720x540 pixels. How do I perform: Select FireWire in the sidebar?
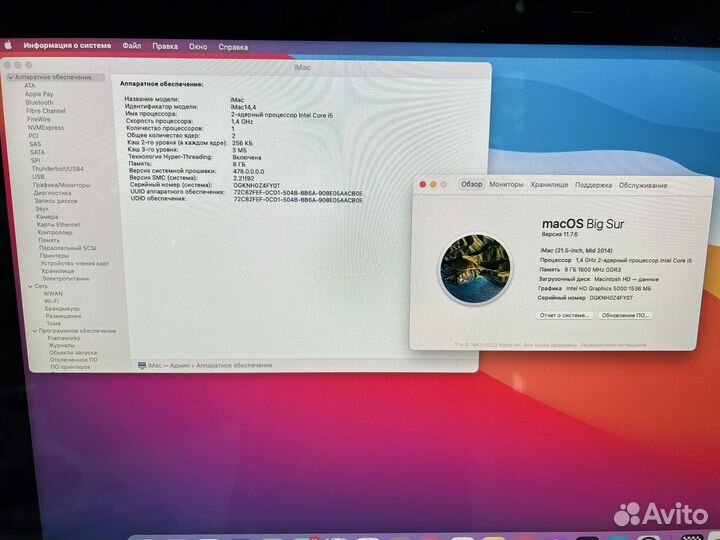(x=39, y=119)
